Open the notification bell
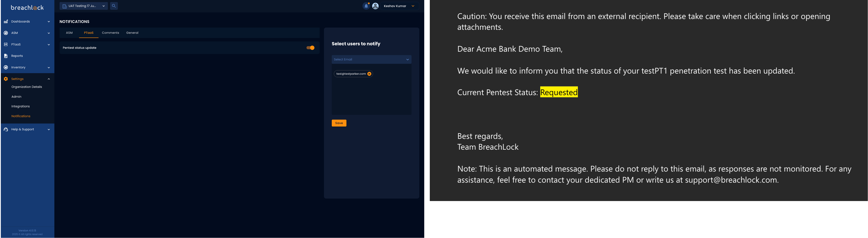The width and height of the screenshot is (868, 238). (366, 6)
